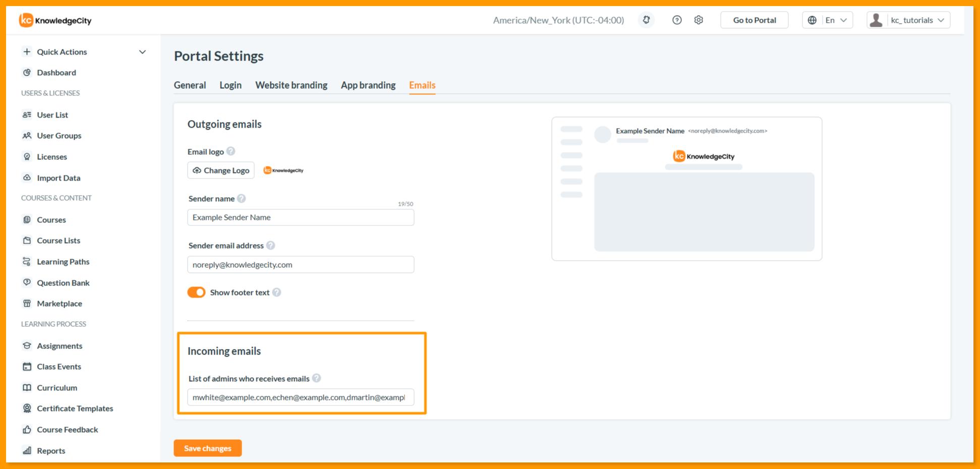Viewport: 980px width, 469px height.
Task: Open Certificate Templates in sidebar
Action: (x=75, y=408)
